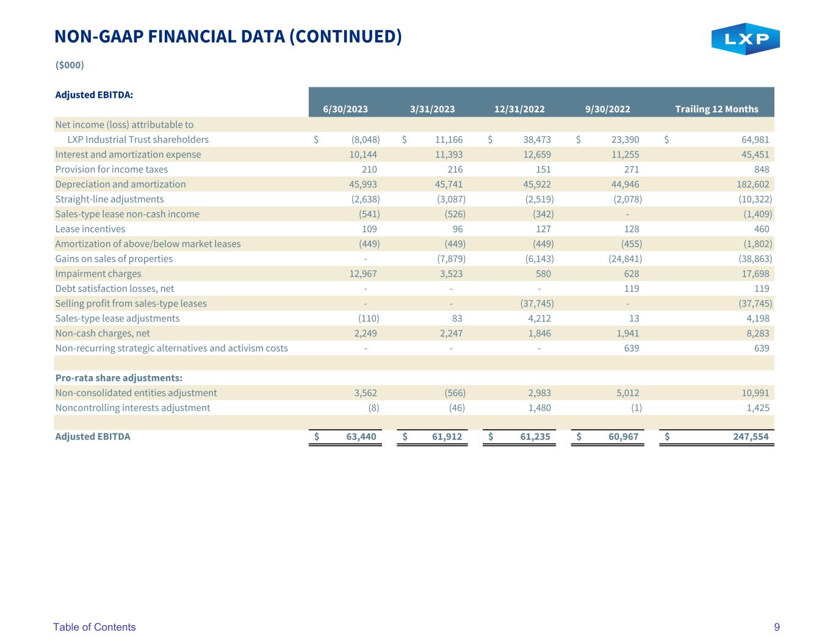Select the 6/30/2023 column header
Image resolution: width=833 pixels, height=644 pixels.
345,109
